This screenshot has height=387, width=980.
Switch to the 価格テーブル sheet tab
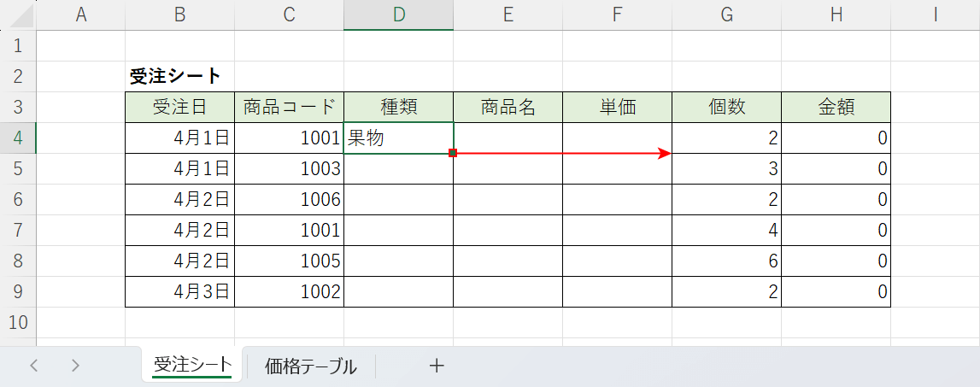point(311,366)
